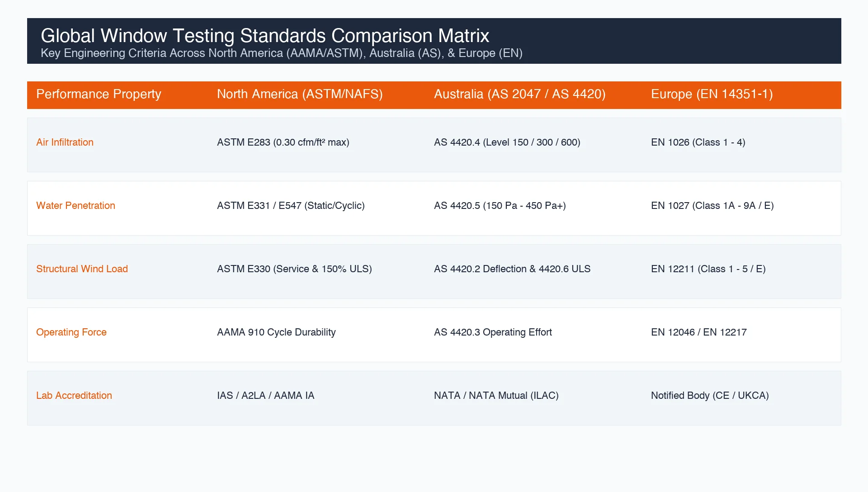Select the 'Europe (EN 14351-1)' column header

pyautogui.click(x=712, y=94)
